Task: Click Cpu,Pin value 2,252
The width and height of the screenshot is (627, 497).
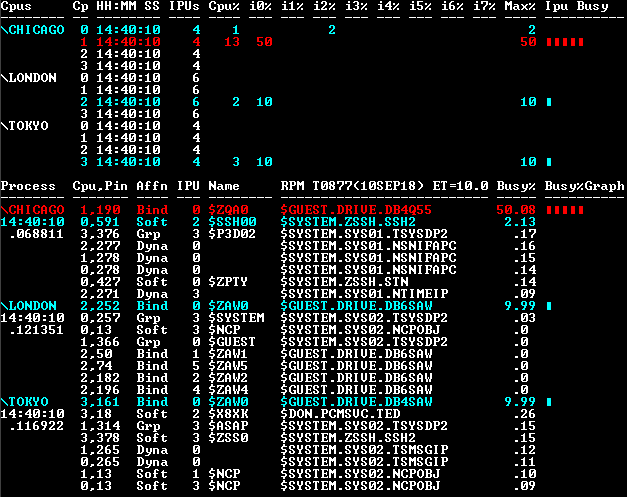Action: click(100, 306)
